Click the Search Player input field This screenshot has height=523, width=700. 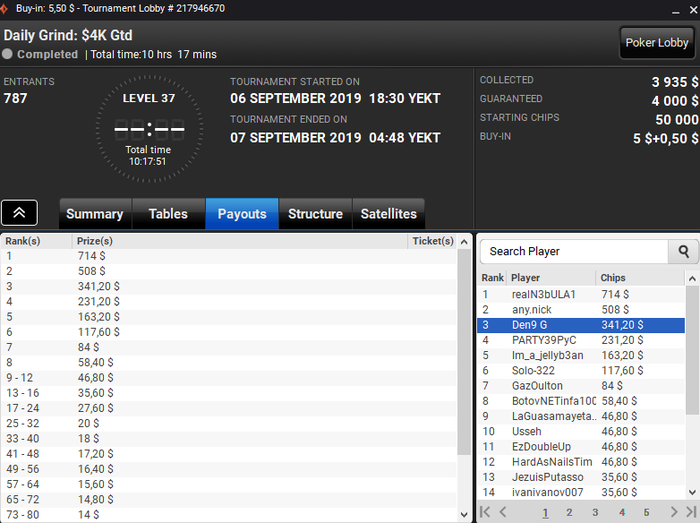coord(574,252)
